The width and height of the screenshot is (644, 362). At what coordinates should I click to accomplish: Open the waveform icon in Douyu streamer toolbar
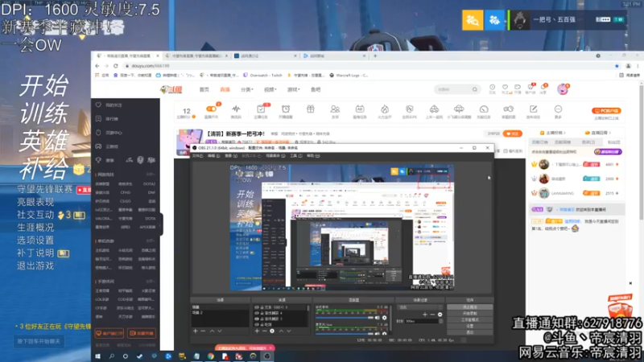[236, 109]
